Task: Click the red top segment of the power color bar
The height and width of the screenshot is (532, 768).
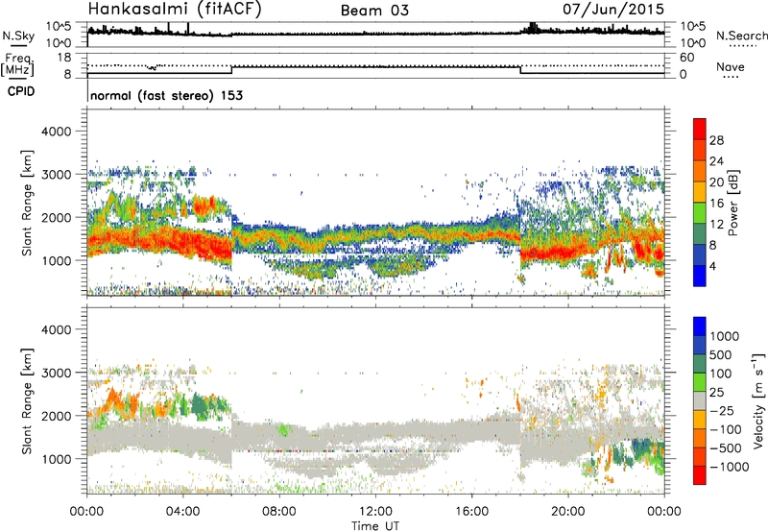Action: point(700,129)
